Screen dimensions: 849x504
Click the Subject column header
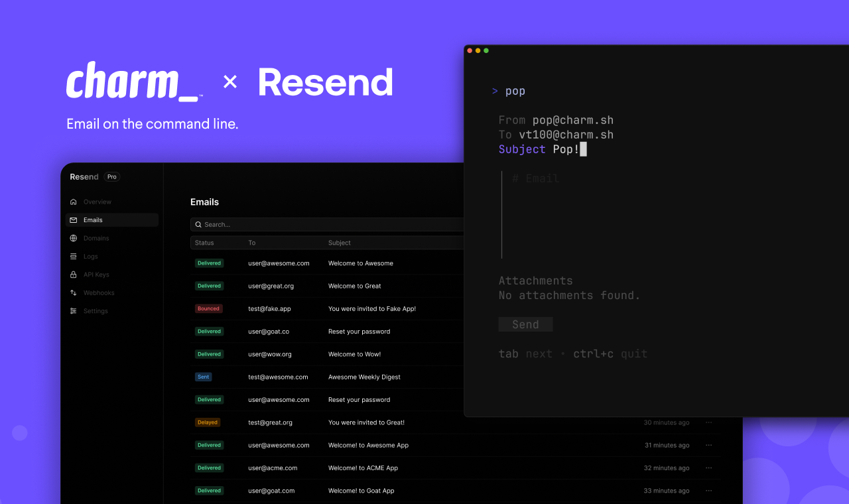(340, 243)
